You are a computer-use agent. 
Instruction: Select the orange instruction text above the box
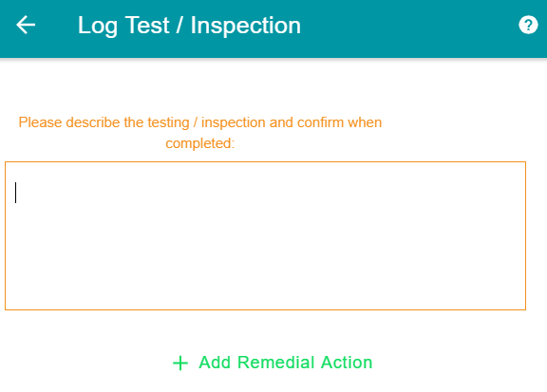tap(199, 133)
